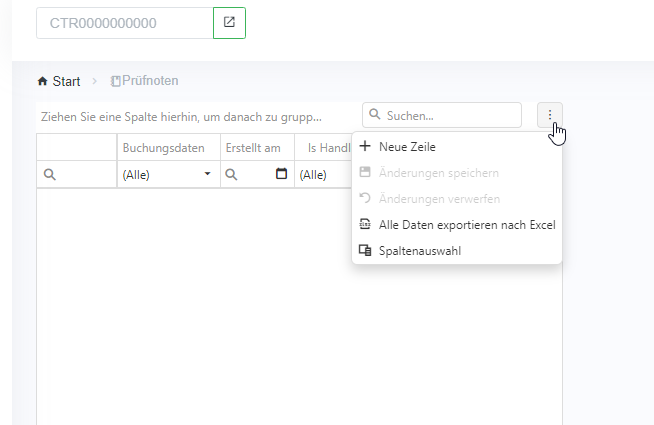This screenshot has height=425, width=654.
Task: Click the open-in-new-window icon beside CTR field
Action: click(x=229, y=22)
